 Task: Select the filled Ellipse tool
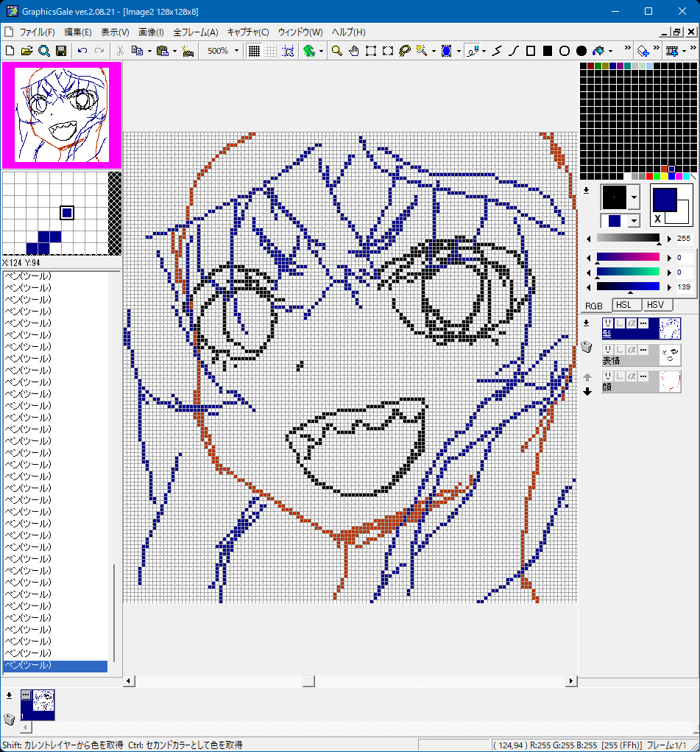581,51
